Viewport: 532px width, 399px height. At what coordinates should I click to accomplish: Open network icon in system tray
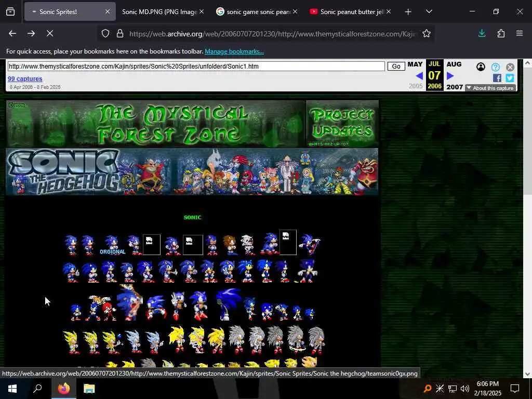[453, 389]
